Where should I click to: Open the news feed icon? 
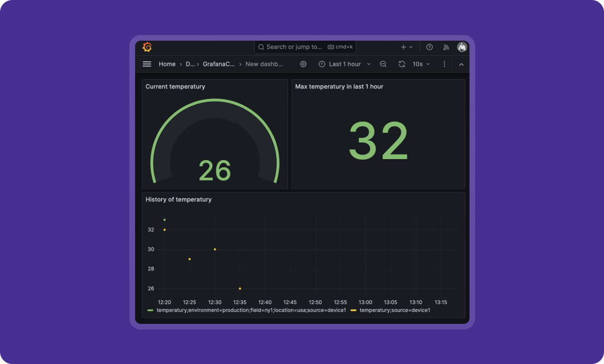click(x=446, y=47)
